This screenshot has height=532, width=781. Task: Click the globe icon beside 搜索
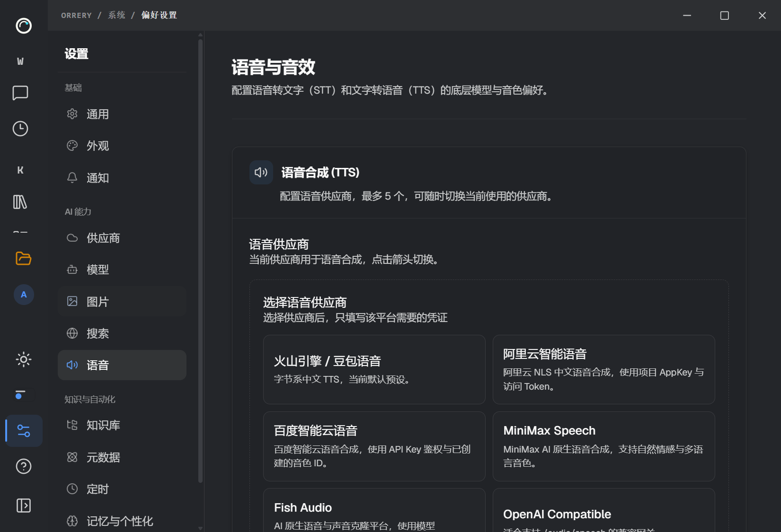point(72,333)
